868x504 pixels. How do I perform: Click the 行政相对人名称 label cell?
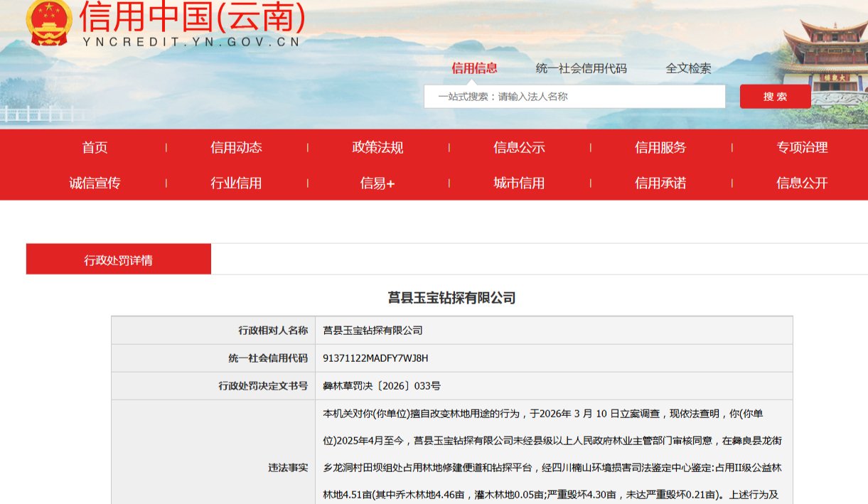pyautogui.click(x=213, y=331)
